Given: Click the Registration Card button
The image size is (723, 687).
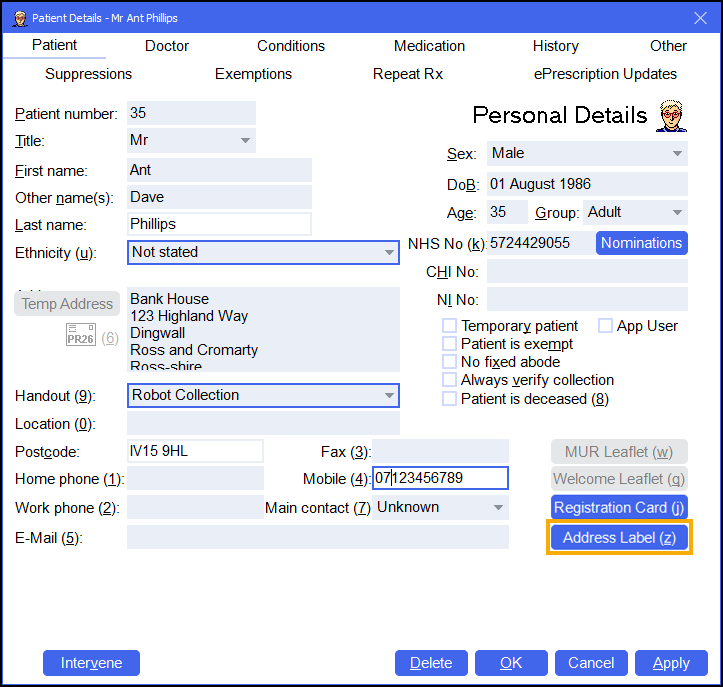Looking at the screenshot, I should [619, 508].
